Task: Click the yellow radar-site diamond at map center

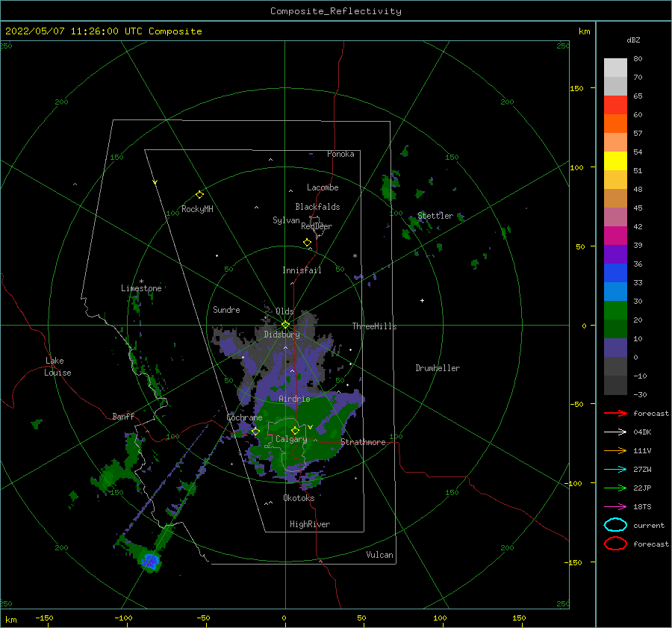Action: point(285,325)
